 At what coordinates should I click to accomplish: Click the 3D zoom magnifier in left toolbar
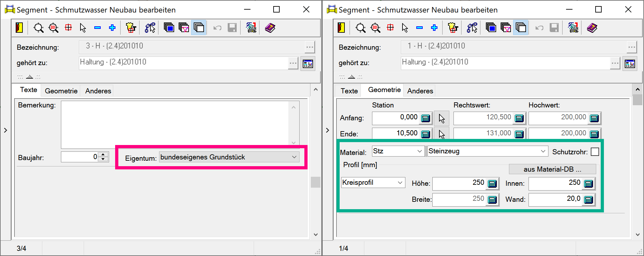pos(54,28)
